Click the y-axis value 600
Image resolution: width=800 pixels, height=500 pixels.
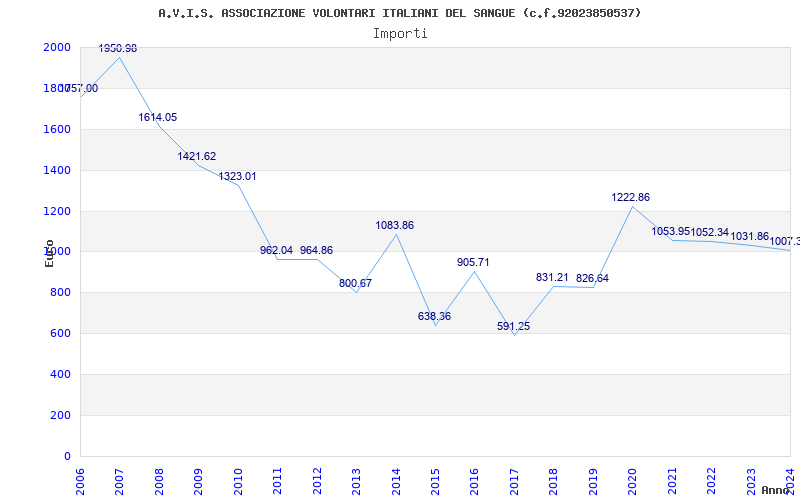click(x=60, y=334)
